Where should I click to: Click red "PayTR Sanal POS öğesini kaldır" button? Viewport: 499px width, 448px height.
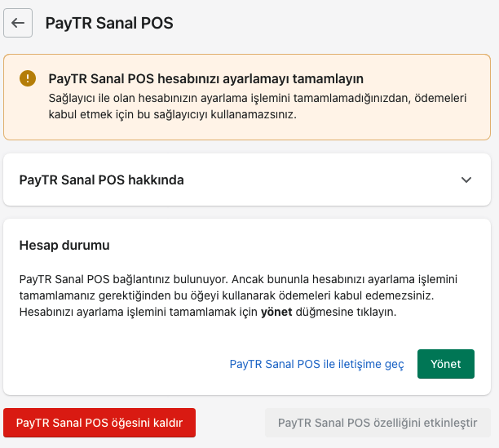point(99,423)
